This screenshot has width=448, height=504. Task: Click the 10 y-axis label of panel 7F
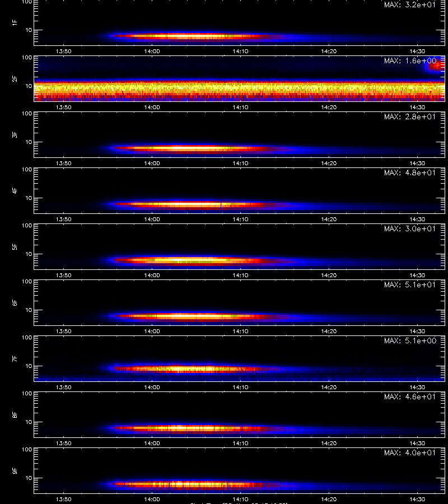tap(29, 366)
